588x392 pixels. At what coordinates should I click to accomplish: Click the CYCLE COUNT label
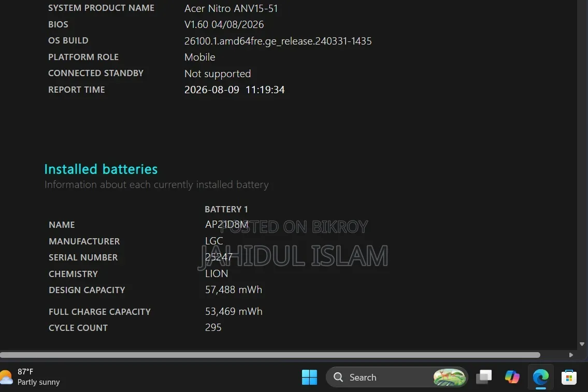point(78,328)
